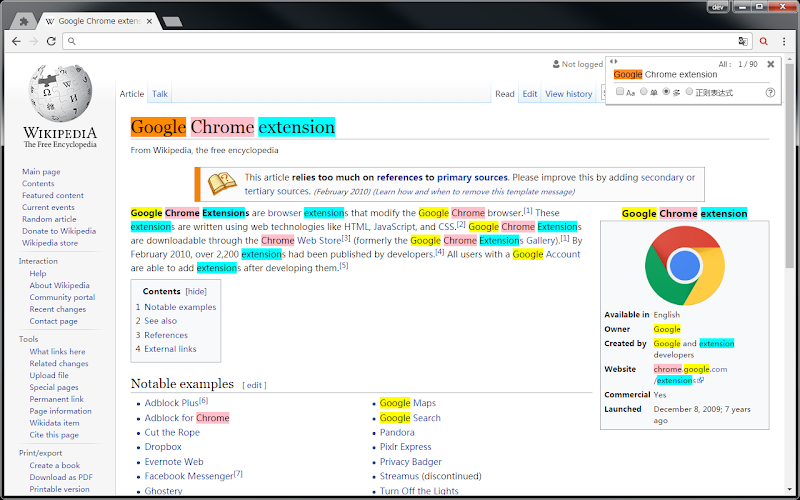Open the Cite this page link
800x500 pixels.
pyautogui.click(x=54, y=435)
